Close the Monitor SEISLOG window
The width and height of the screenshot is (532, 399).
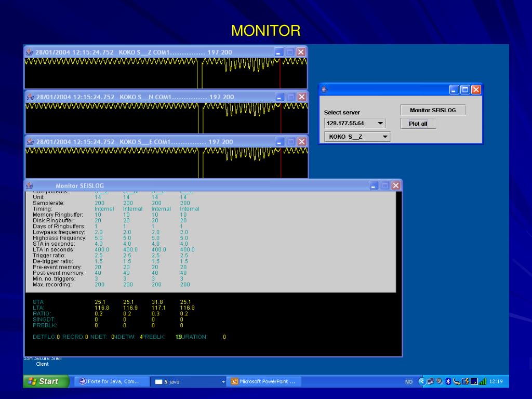point(395,185)
